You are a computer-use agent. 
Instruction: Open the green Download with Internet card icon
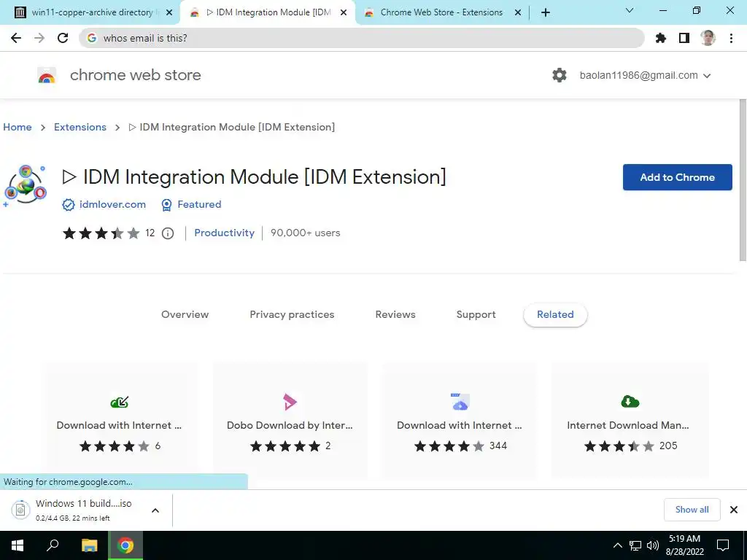[119, 402]
